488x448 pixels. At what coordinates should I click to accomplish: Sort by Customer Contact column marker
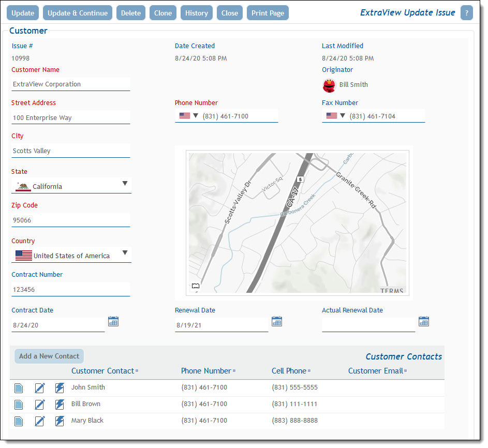(x=137, y=371)
